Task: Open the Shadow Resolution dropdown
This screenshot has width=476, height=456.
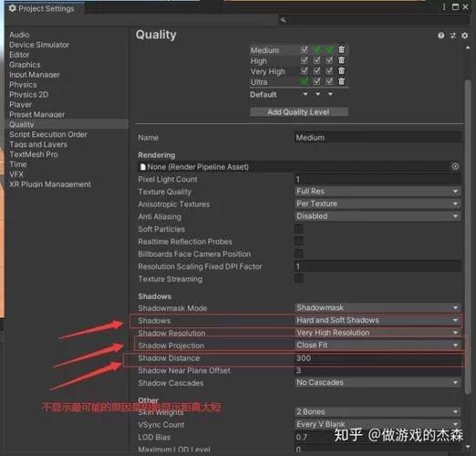Action: [378, 333]
